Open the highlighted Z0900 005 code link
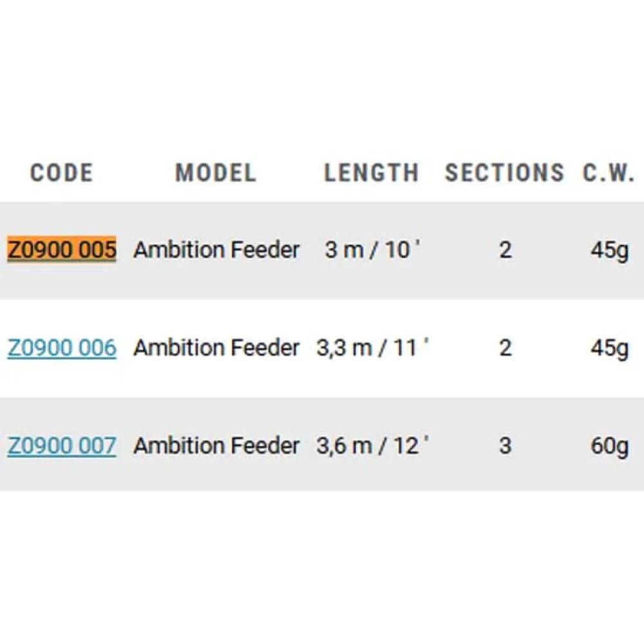Viewport: 644px width, 644px height. coord(62,249)
